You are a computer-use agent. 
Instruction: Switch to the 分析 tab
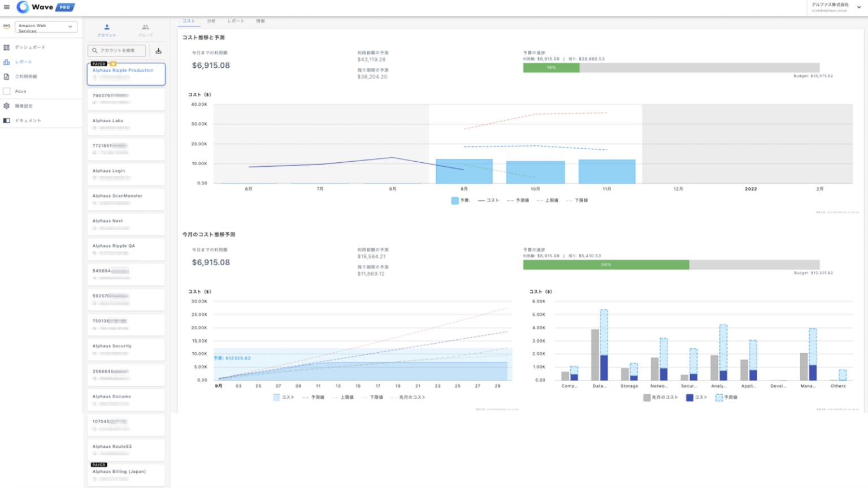point(211,21)
